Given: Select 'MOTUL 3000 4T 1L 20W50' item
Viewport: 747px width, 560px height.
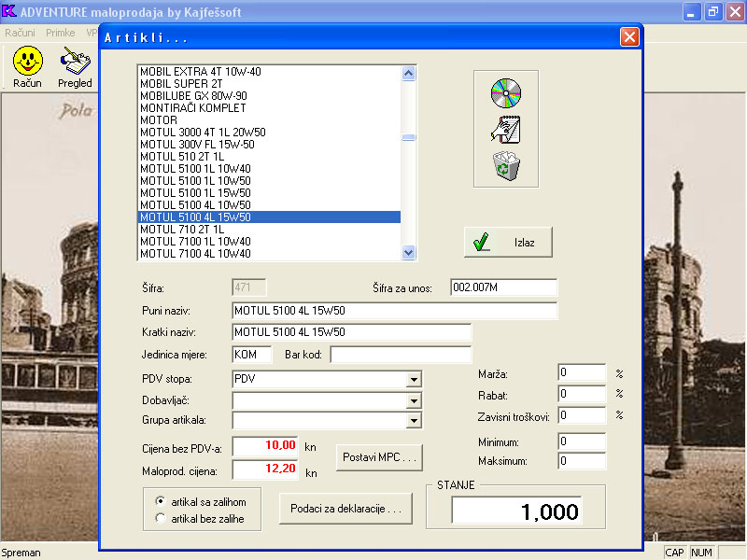Looking at the screenshot, I should point(269,133).
